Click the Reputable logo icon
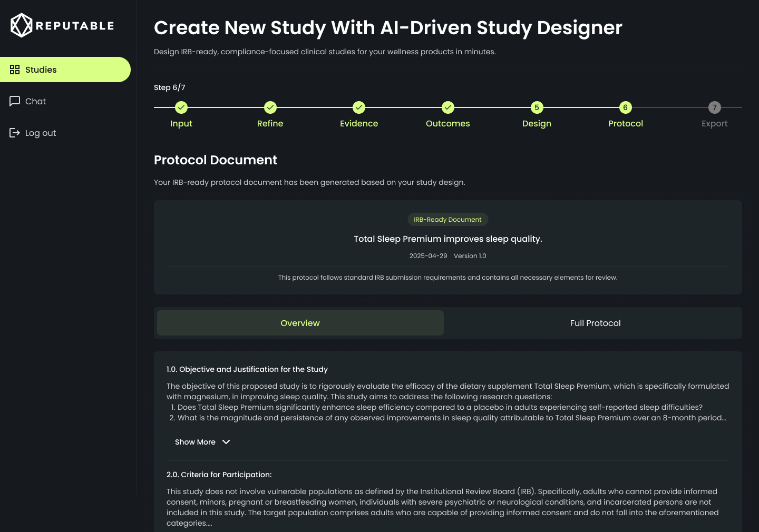The image size is (759, 532). click(x=22, y=25)
